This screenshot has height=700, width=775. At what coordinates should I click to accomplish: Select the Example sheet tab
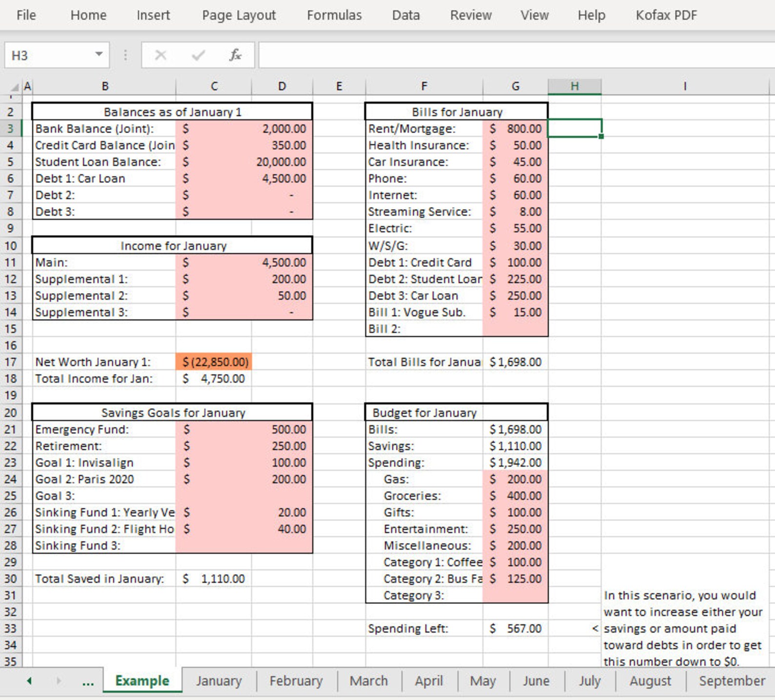[143, 680]
